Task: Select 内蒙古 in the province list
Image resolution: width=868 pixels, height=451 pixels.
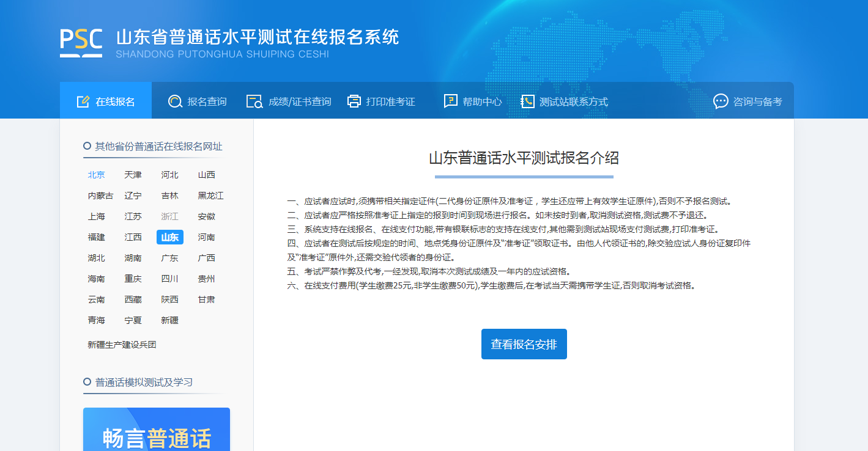Action: pyautogui.click(x=100, y=196)
